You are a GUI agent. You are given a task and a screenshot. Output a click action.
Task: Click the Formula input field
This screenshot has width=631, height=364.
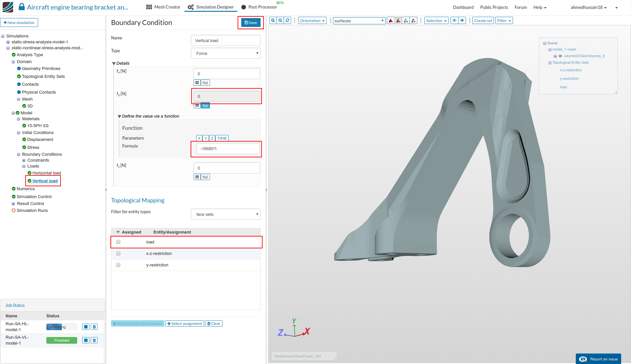click(x=228, y=148)
